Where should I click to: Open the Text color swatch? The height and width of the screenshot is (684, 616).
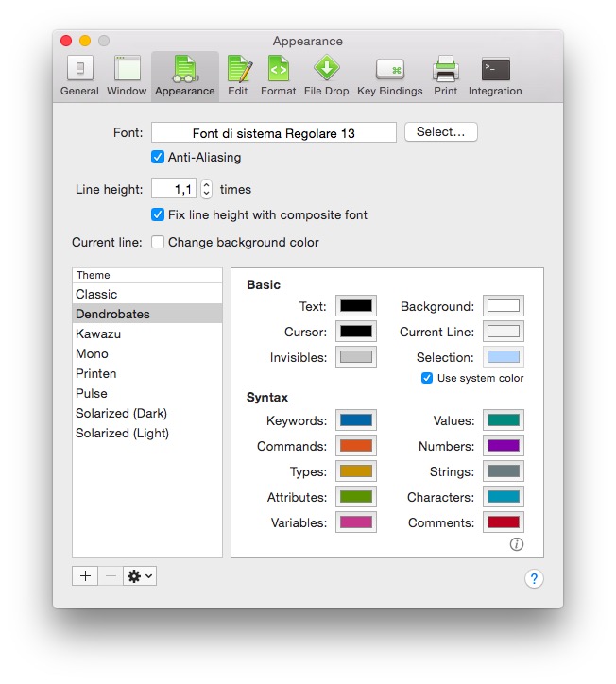tap(356, 306)
